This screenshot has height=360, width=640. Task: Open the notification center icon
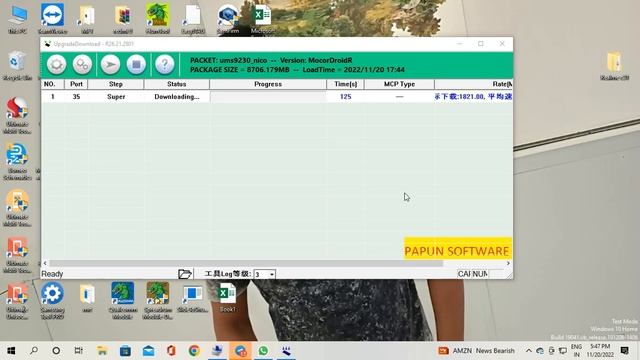tap(624, 351)
